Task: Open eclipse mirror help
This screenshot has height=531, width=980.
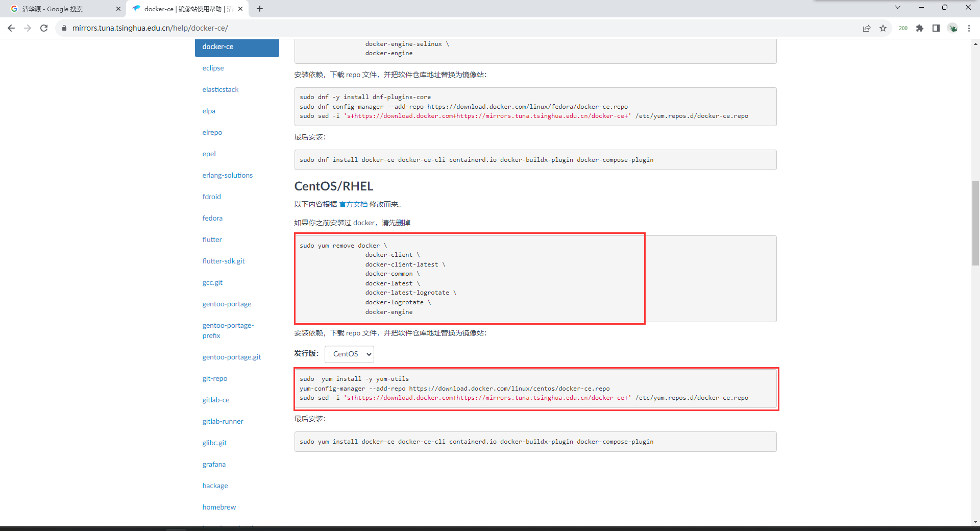Action: pyautogui.click(x=213, y=68)
